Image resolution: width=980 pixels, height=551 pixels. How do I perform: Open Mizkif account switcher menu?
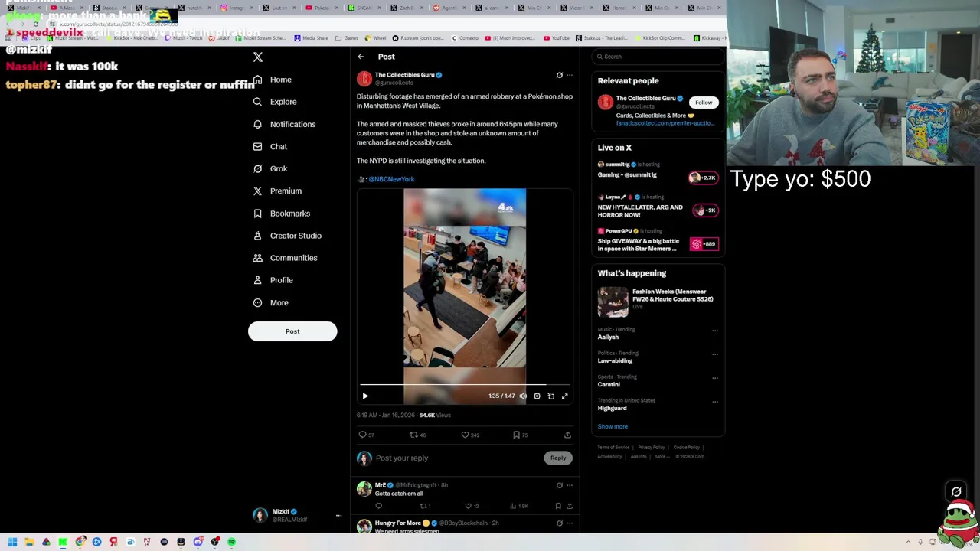[x=297, y=515]
